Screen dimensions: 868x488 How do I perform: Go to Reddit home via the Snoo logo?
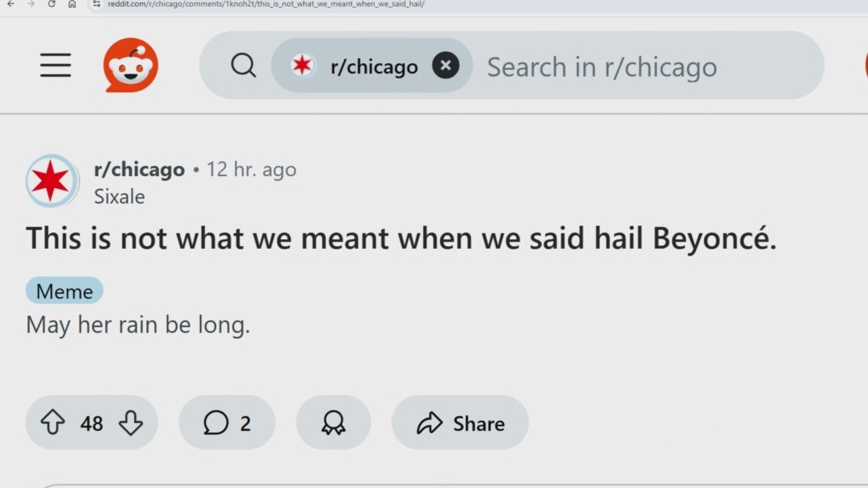[x=131, y=65]
